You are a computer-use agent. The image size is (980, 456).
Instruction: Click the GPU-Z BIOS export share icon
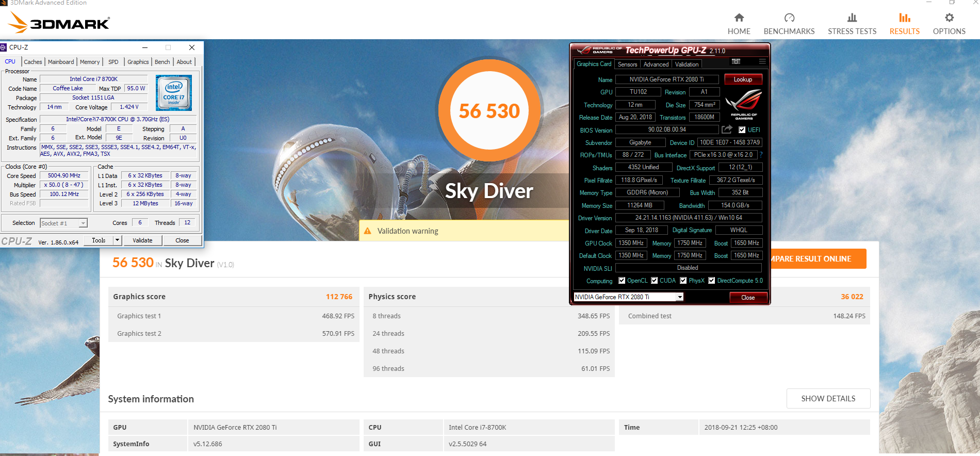click(727, 129)
